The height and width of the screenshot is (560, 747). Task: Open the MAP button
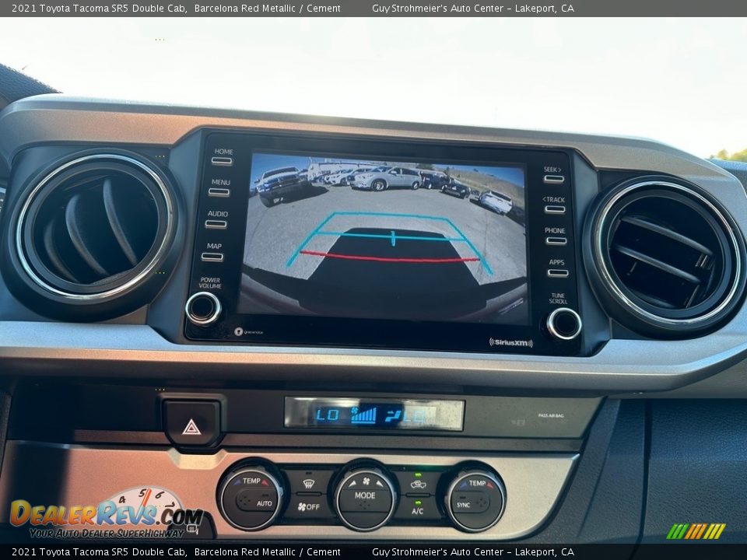tap(213, 257)
